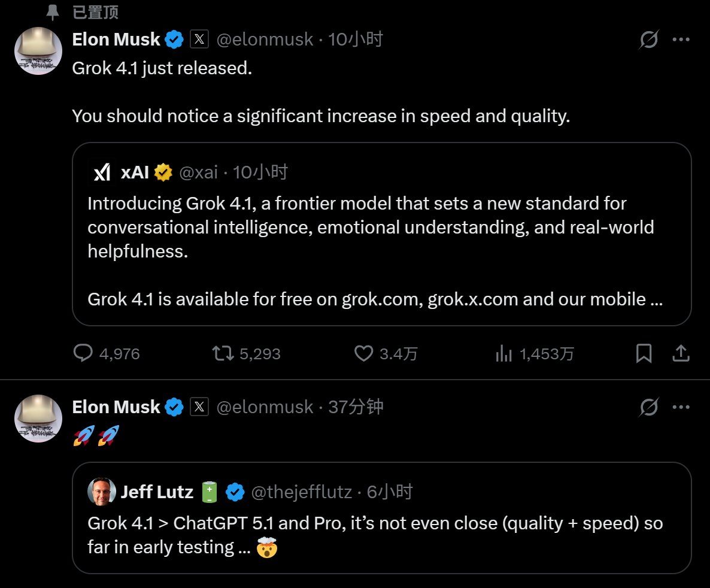Screen dimensions: 710x588
Task: Open Grok actions on the rocket post
Action: [x=649, y=408]
